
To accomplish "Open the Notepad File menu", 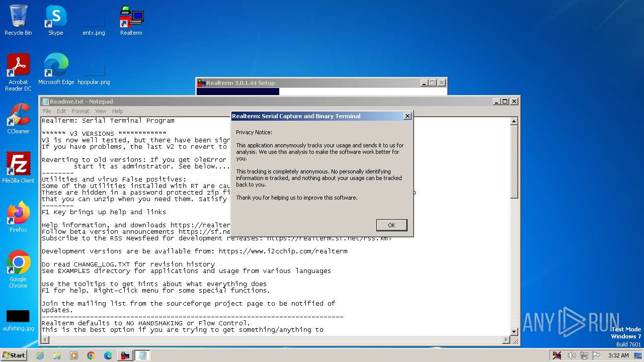I will coord(47,111).
